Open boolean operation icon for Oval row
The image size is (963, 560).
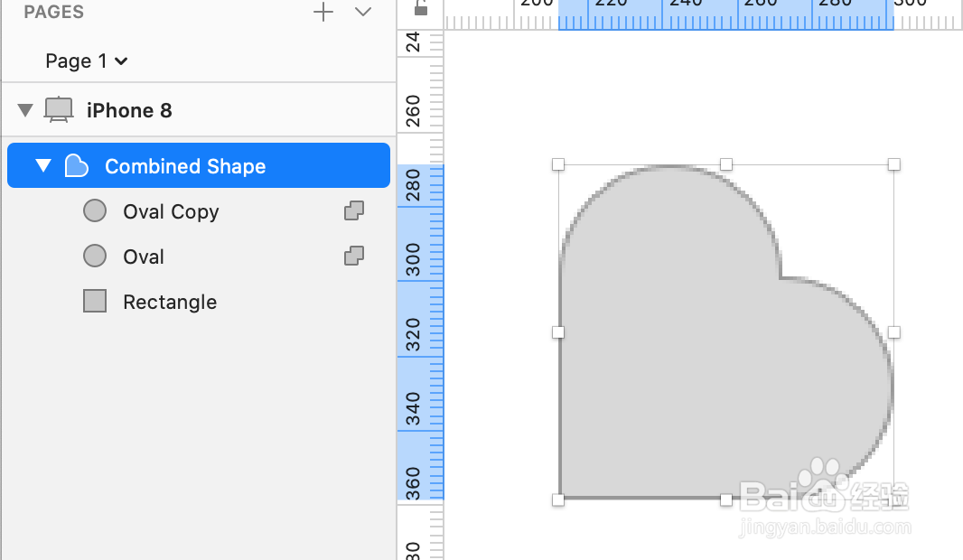coord(354,256)
